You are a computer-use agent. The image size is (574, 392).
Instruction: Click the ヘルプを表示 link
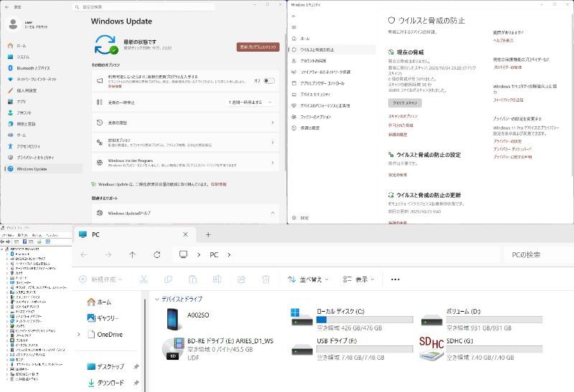pyautogui.click(x=504, y=40)
